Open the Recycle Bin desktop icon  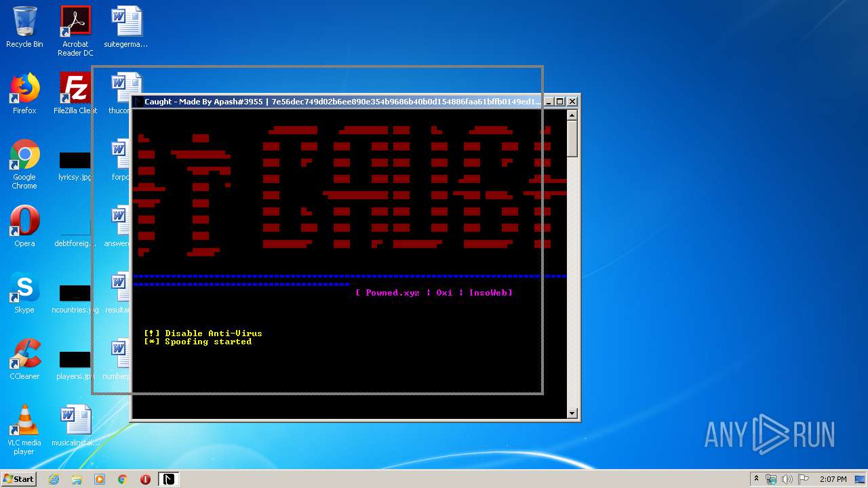click(24, 27)
